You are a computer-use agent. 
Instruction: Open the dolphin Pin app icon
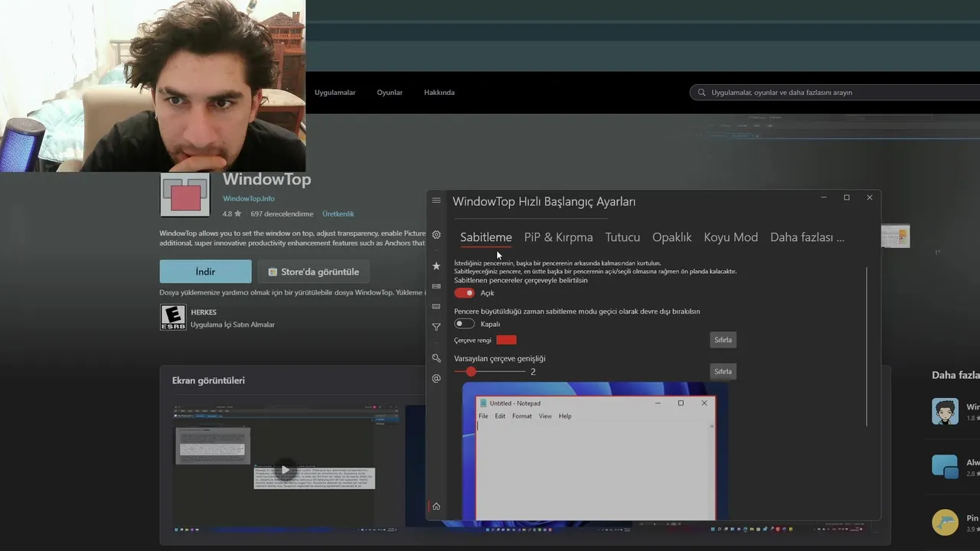click(945, 523)
